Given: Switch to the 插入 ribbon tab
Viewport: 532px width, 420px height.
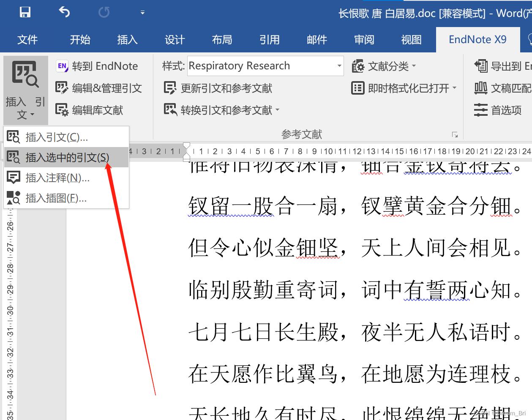Looking at the screenshot, I should [x=128, y=40].
